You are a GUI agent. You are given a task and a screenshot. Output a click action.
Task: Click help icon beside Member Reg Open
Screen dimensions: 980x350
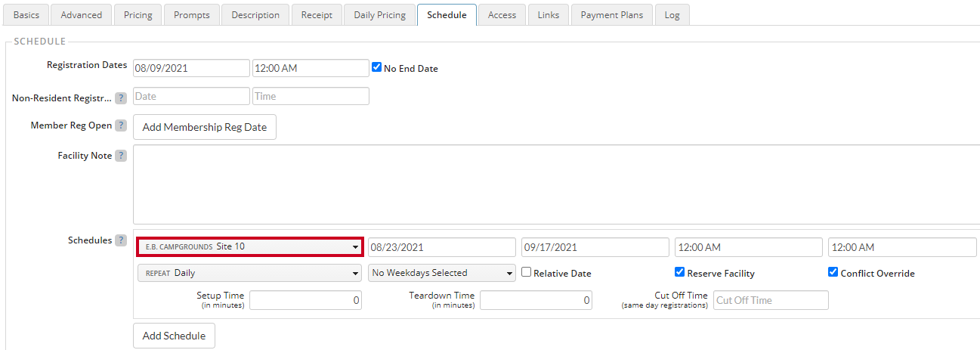click(x=121, y=125)
